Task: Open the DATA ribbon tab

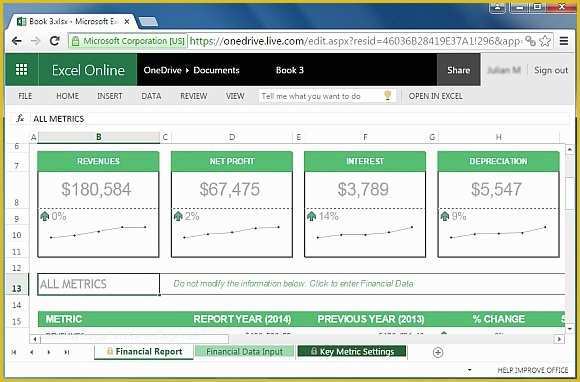Action: click(x=151, y=96)
